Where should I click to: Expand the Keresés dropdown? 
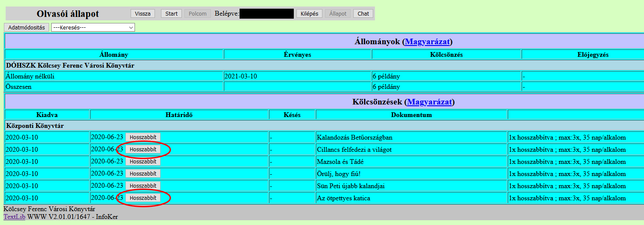click(x=93, y=27)
